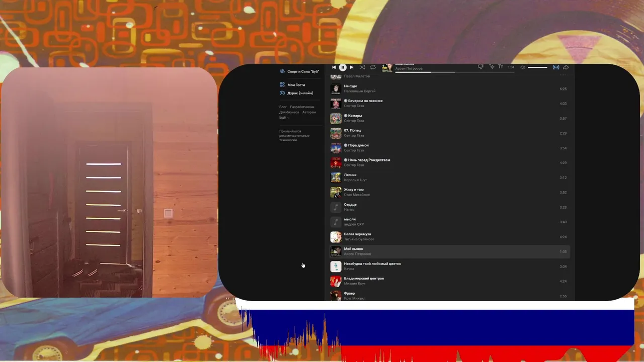Open artist Напас under Сердце

pos(350,210)
